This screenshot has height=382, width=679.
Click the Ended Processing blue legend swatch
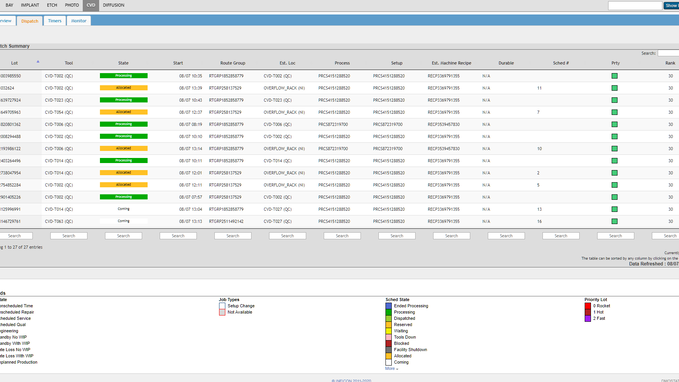coord(388,306)
